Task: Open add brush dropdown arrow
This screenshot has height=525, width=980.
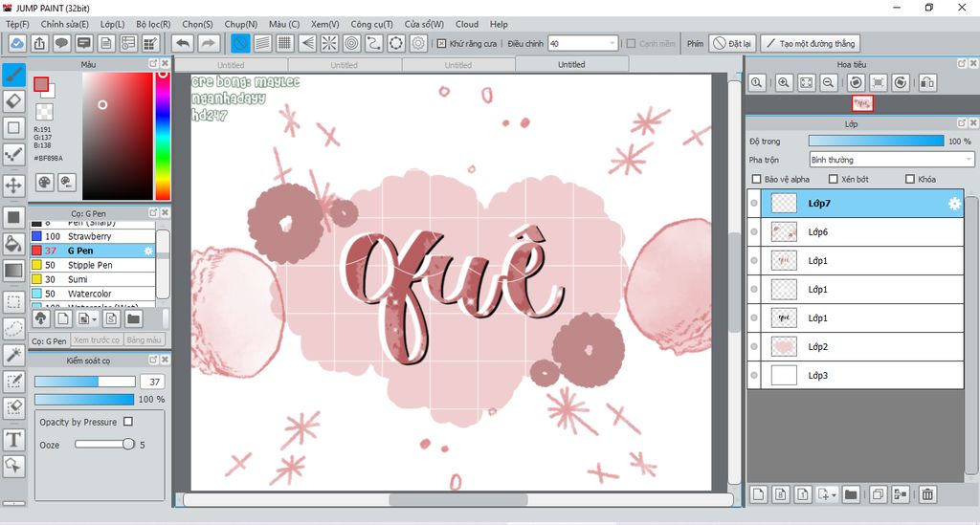Action: click(x=95, y=319)
